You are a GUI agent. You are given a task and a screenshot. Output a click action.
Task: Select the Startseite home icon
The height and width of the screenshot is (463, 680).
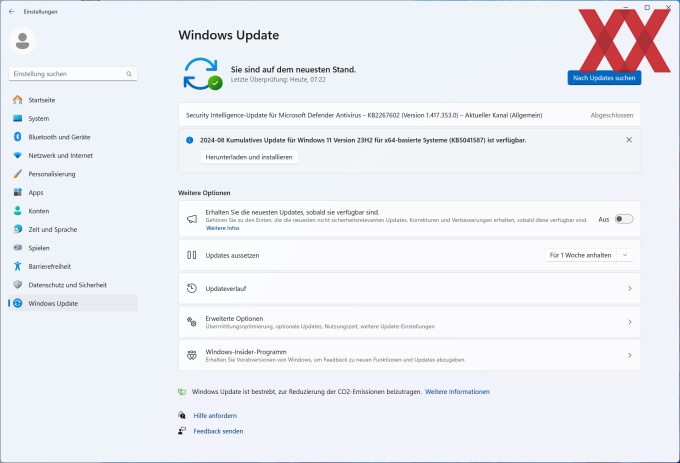point(17,100)
